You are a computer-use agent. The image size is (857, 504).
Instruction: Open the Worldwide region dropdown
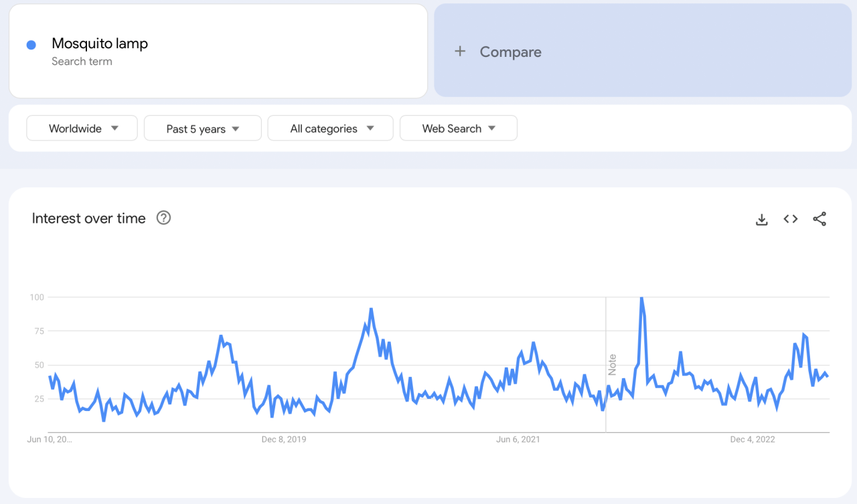pyautogui.click(x=82, y=128)
